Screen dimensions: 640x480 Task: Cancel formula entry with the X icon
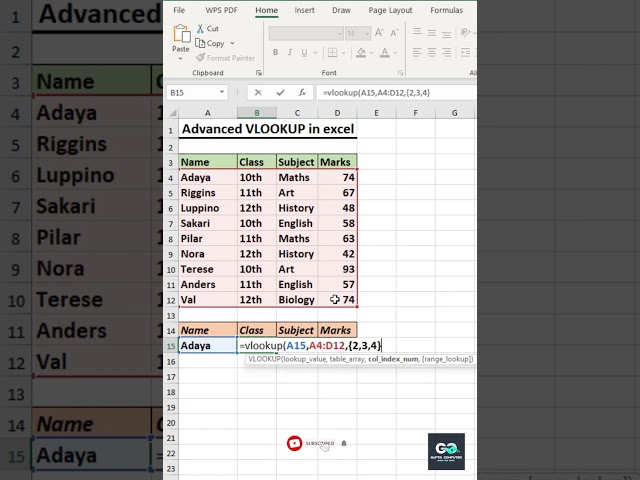258,93
